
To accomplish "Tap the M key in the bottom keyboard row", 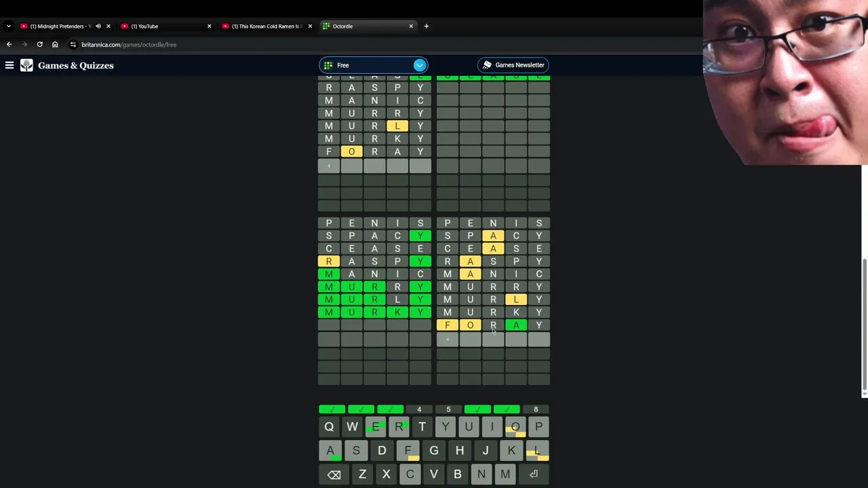I will pos(505,474).
